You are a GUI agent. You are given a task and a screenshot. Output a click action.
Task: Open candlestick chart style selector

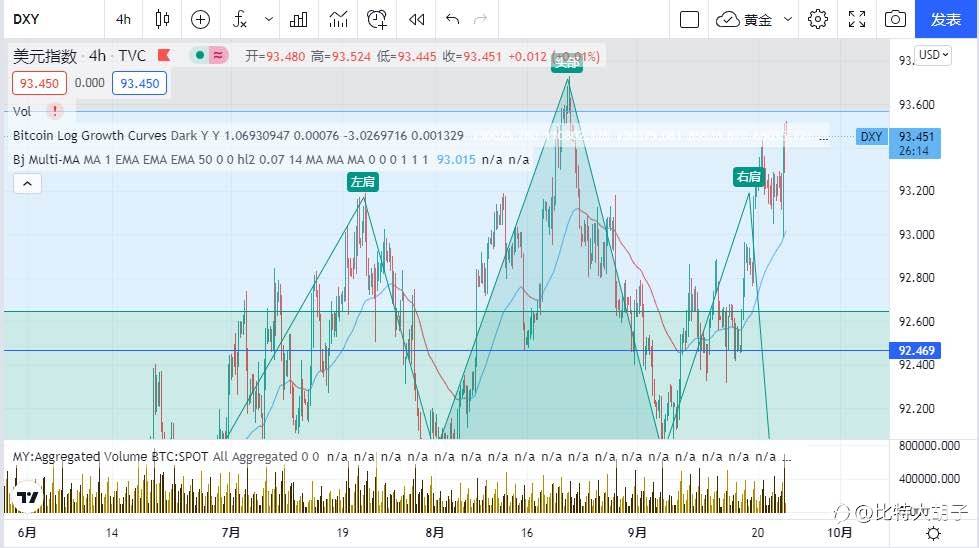162,19
